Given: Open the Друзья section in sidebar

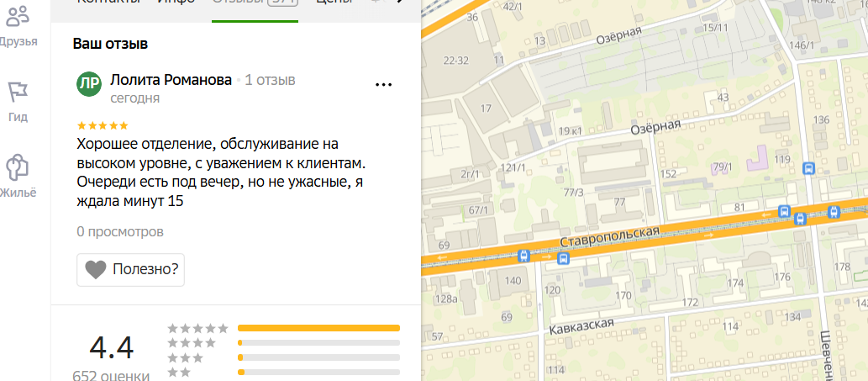Looking at the screenshot, I should 18,26.
